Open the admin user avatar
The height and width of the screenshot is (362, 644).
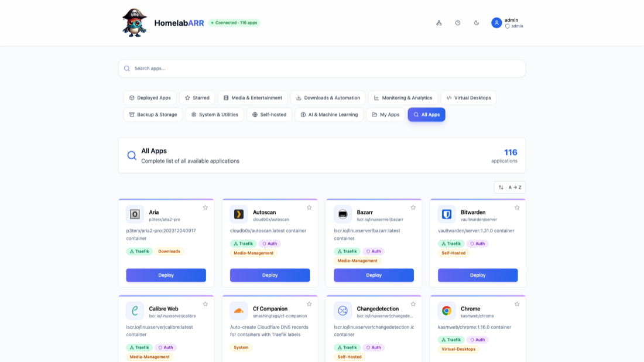pyautogui.click(x=496, y=23)
